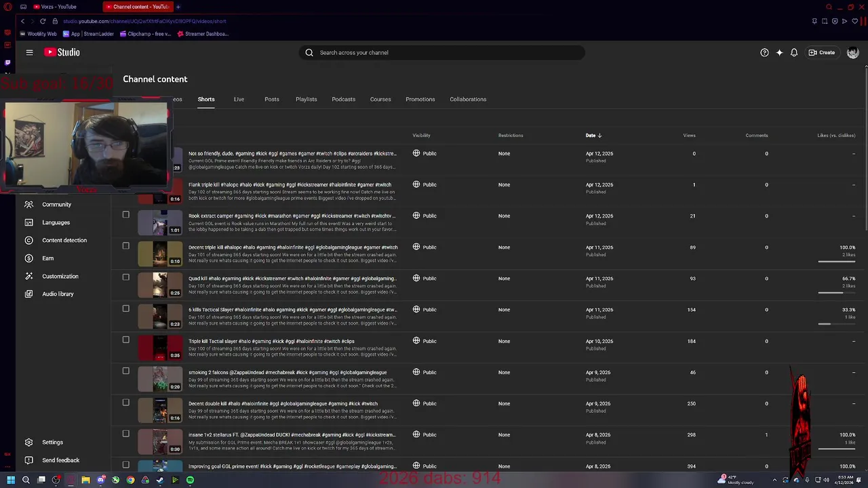The height and width of the screenshot is (488, 868).
Task: Click the Opera logo menu icon
Action: pyautogui.click(x=7, y=7)
